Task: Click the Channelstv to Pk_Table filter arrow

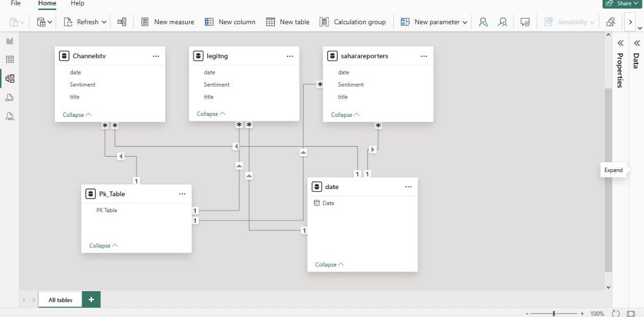Action: point(121,156)
